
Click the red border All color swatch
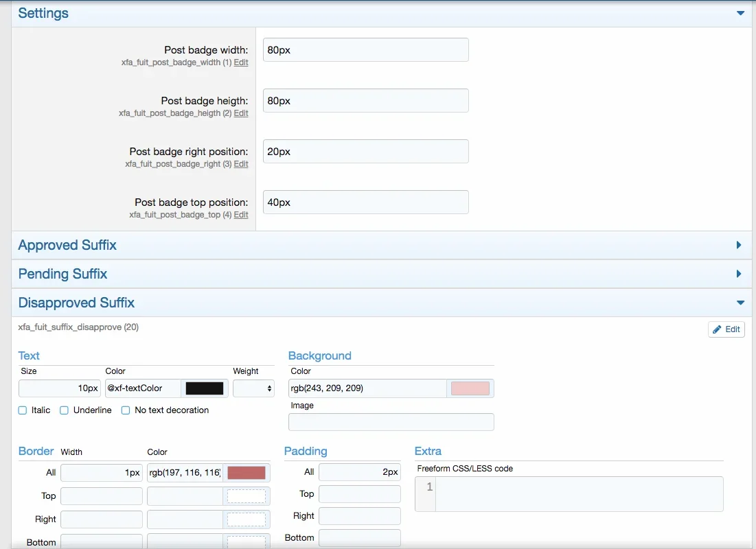coord(246,473)
